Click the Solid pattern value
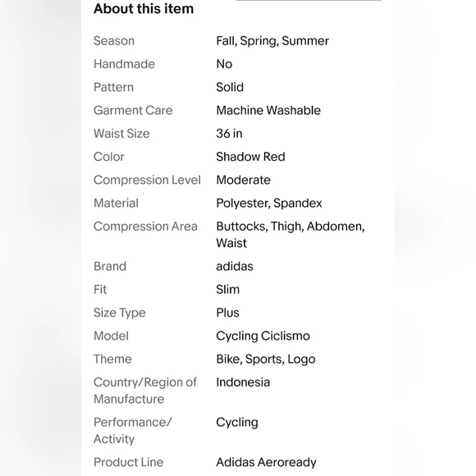 point(230,88)
